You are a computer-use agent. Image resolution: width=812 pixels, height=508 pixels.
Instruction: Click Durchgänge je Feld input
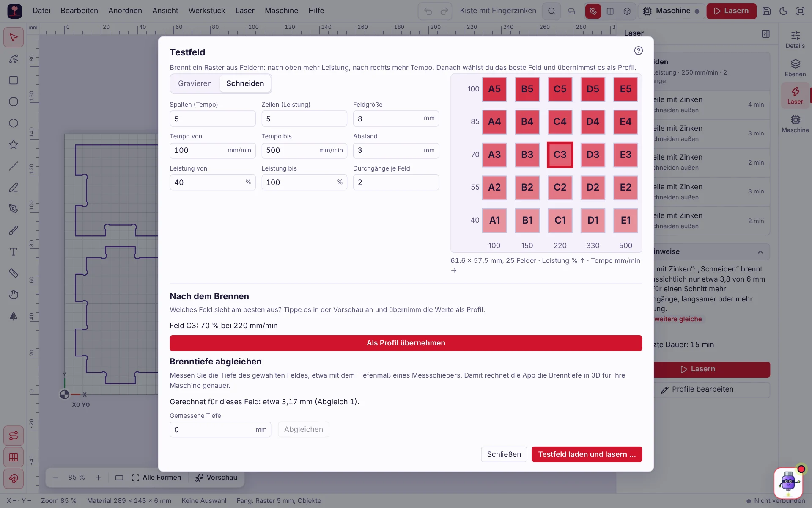pyautogui.click(x=396, y=182)
